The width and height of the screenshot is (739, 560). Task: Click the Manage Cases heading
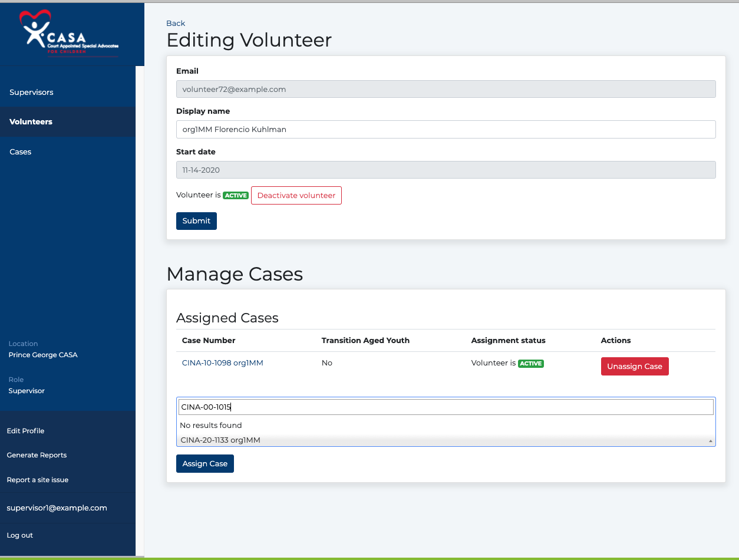click(x=235, y=274)
